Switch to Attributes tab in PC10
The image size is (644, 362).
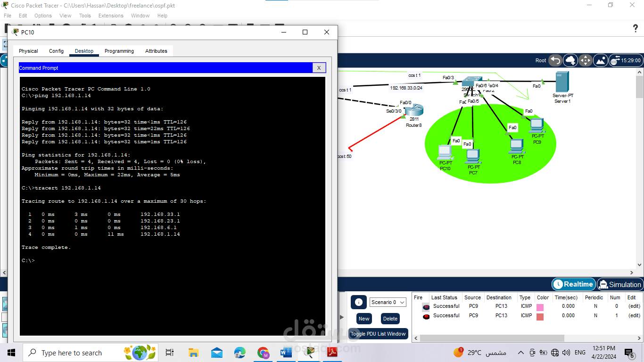[x=156, y=51]
